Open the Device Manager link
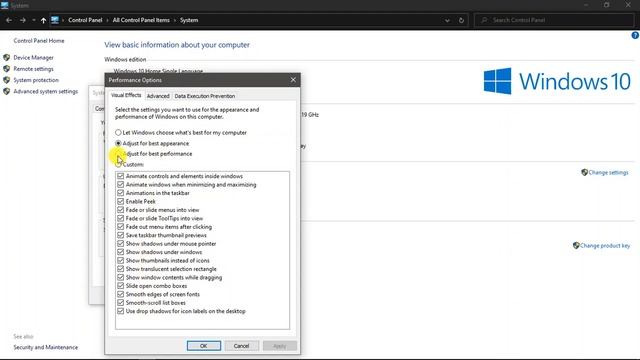 click(x=33, y=58)
